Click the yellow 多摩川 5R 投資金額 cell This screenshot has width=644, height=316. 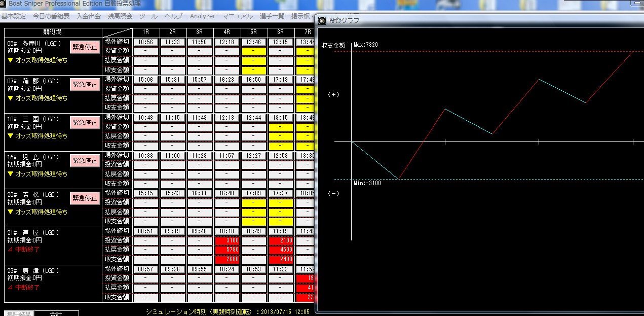[x=254, y=51]
